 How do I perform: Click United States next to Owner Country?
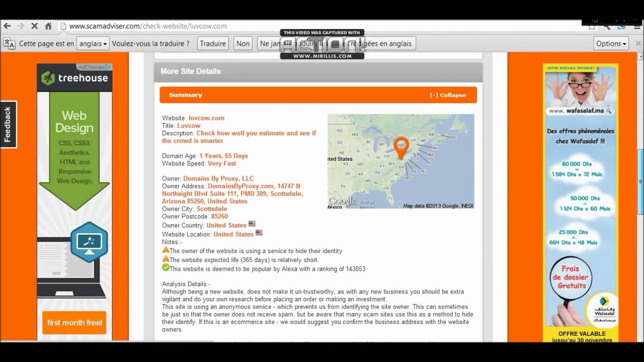click(x=226, y=225)
